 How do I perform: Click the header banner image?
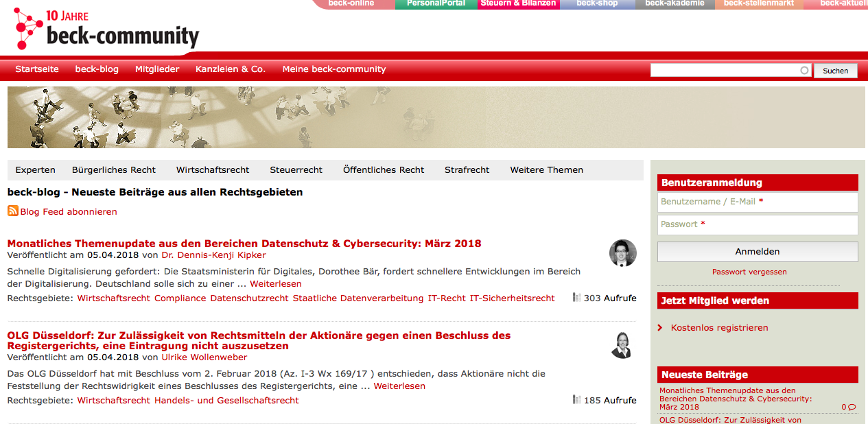point(438,117)
